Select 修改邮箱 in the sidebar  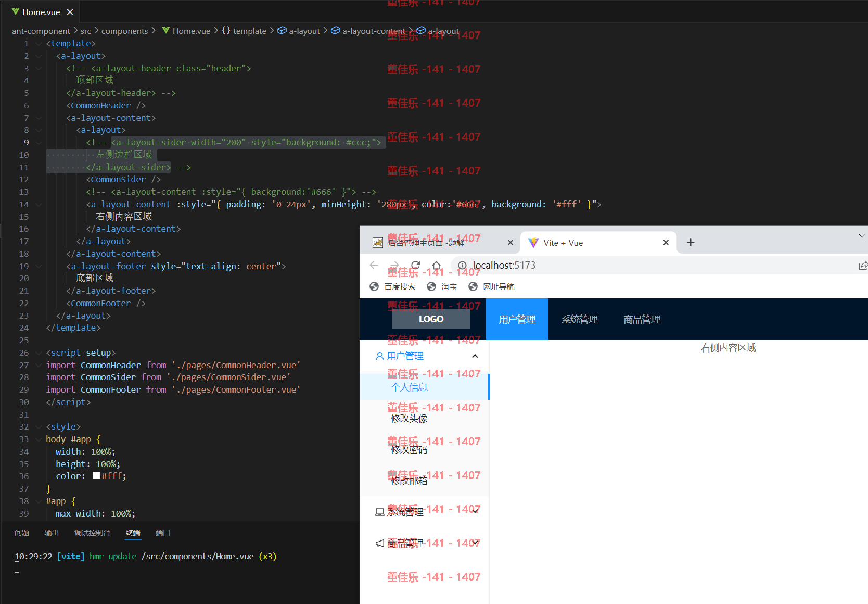click(424, 481)
